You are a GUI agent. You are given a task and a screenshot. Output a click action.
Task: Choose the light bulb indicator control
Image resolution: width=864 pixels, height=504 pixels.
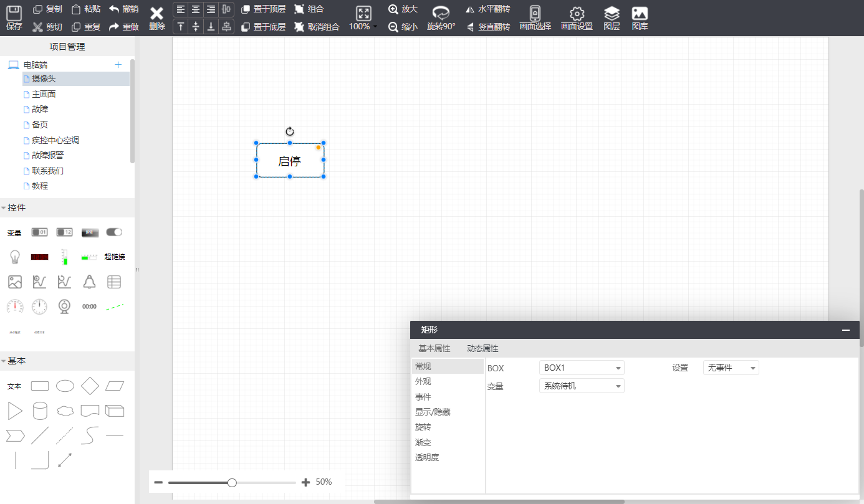[14, 257]
